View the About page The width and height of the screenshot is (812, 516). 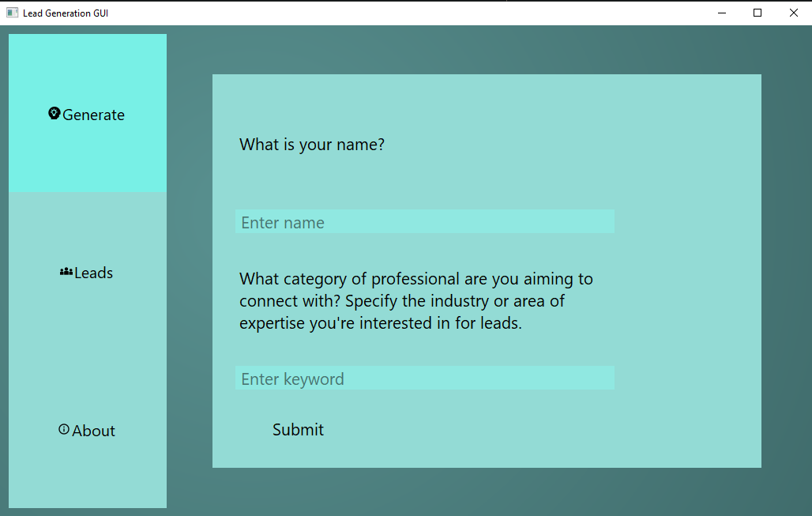(87, 430)
